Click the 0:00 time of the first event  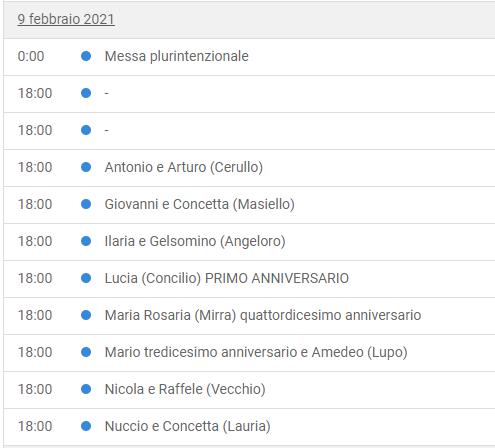[31, 56]
